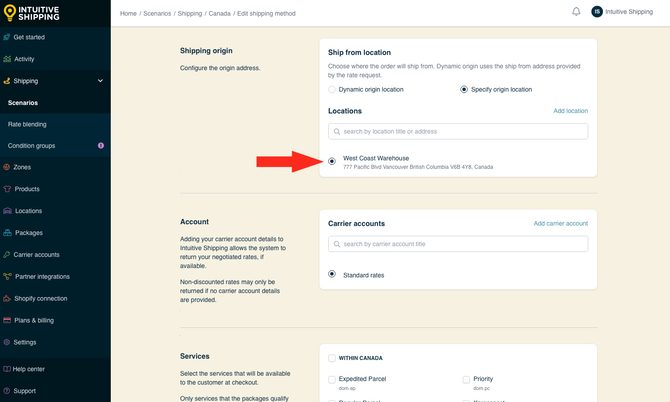Click the Partner integrations icon
Screen dimensions: 670x402
tap(7, 276)
